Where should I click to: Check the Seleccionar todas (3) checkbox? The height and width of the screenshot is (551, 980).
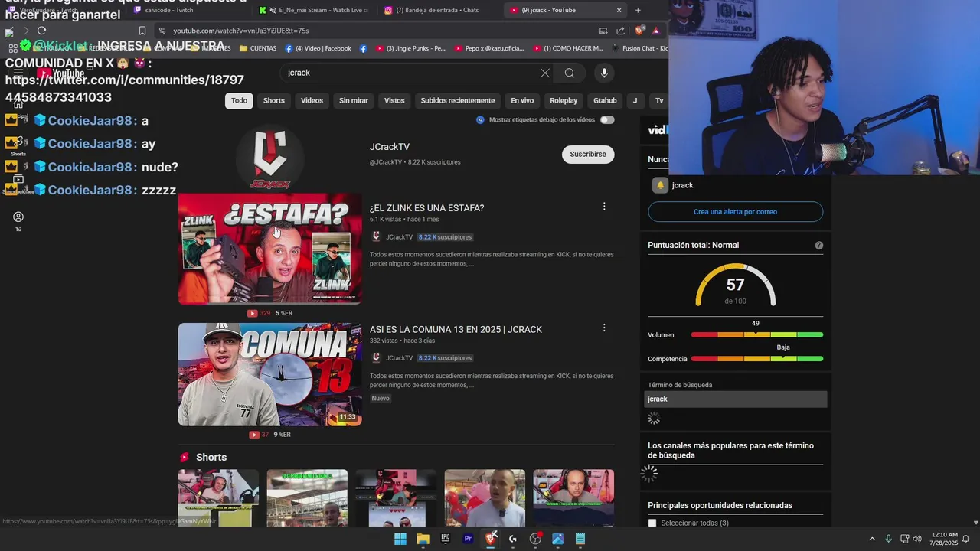(x=652, y=523)
